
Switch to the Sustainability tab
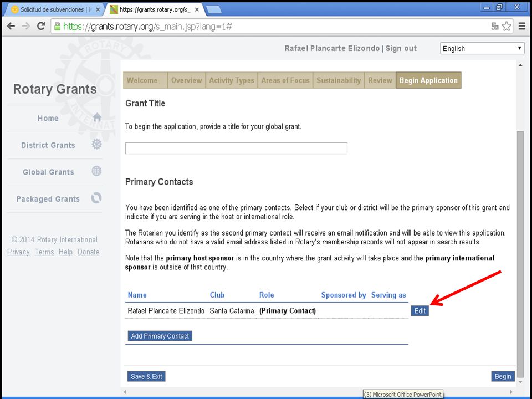tap(339, 80)
